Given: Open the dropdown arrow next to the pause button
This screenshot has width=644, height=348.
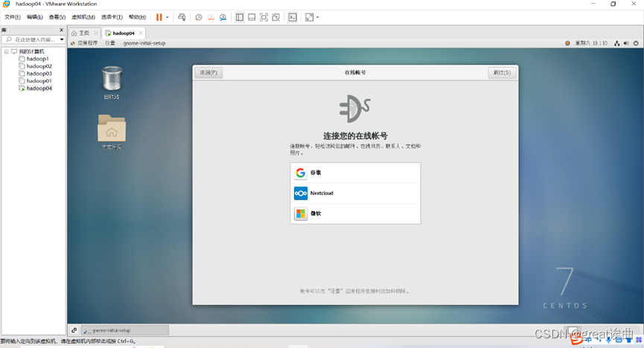Looking at the screenshot, I should pos(168,17).
